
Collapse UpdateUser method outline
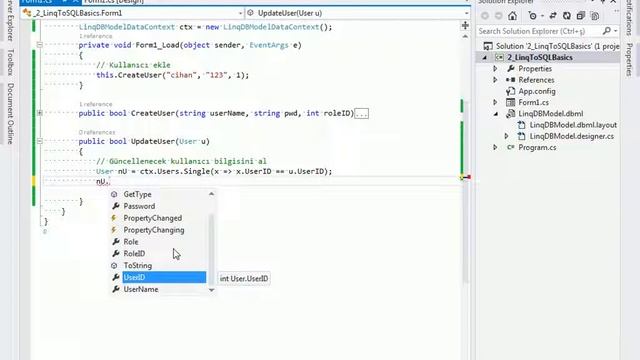40,141
